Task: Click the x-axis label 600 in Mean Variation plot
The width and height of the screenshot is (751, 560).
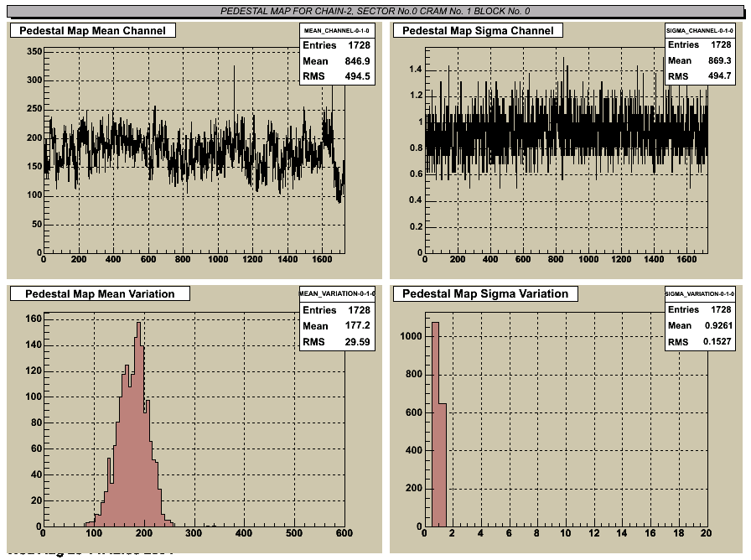Action: coord(344,533)
